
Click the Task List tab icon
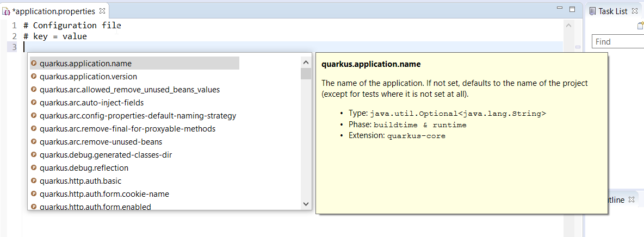tap(592, 11)
